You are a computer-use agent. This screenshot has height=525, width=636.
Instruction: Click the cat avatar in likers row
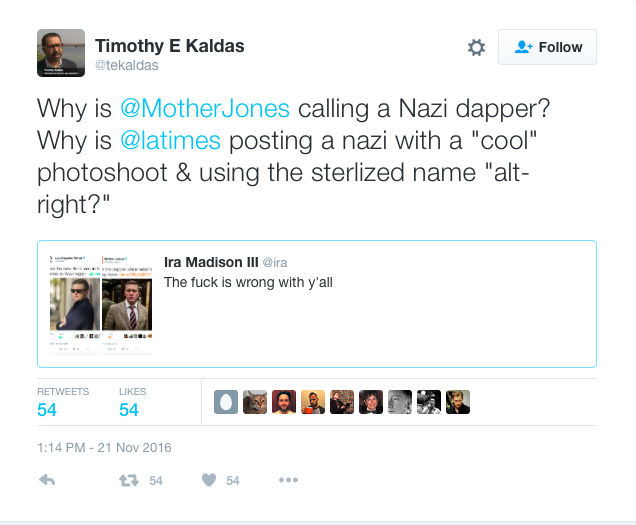coord(255,402)
